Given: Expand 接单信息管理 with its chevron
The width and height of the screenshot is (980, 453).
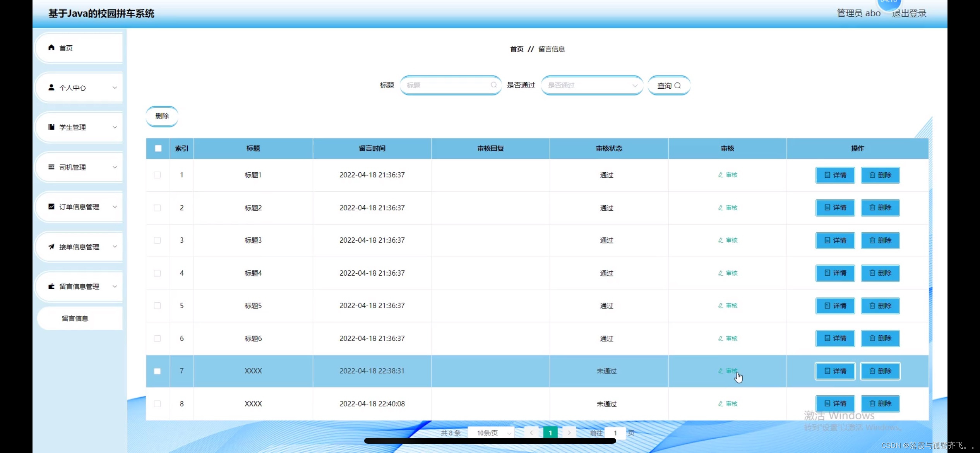Looking at the screenshot, I should [x=115, y=247].
